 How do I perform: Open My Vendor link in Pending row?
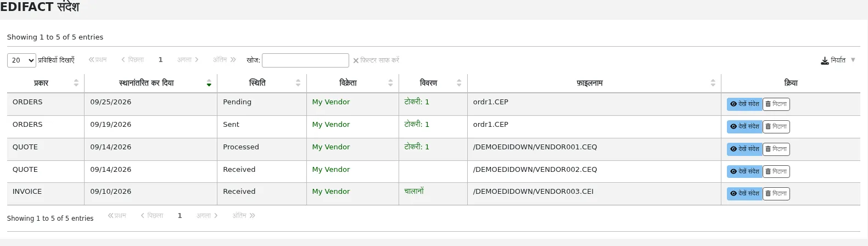(x=331, y=102)
